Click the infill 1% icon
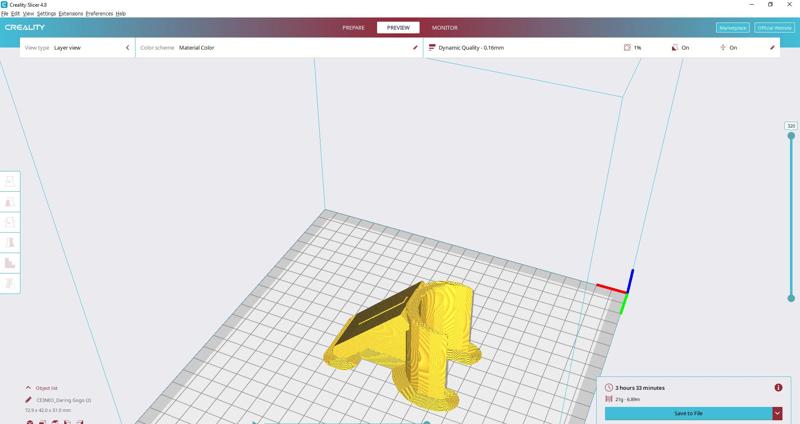 coord(627,47)
